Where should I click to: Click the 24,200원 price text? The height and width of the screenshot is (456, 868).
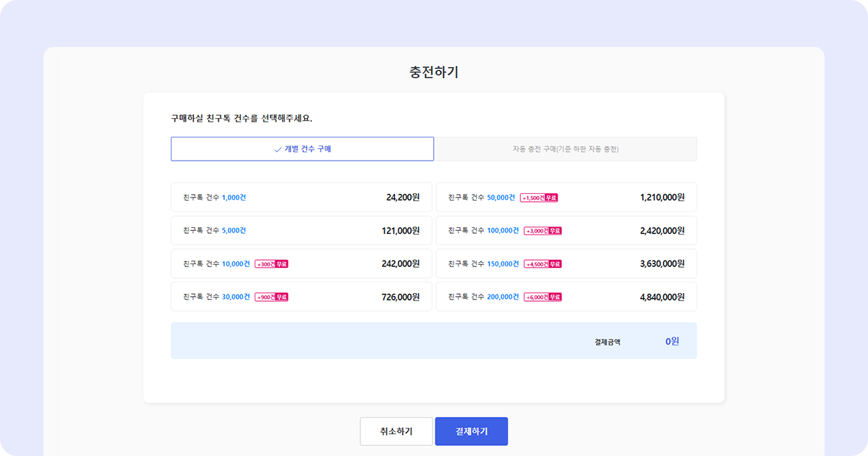tap(403, 197)
